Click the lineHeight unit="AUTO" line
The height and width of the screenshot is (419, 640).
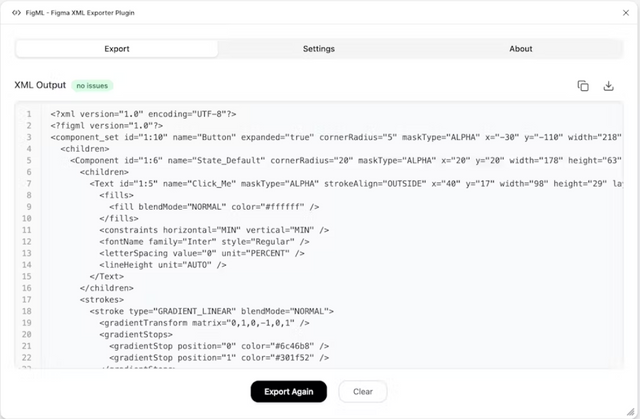(x=162, y=265)
